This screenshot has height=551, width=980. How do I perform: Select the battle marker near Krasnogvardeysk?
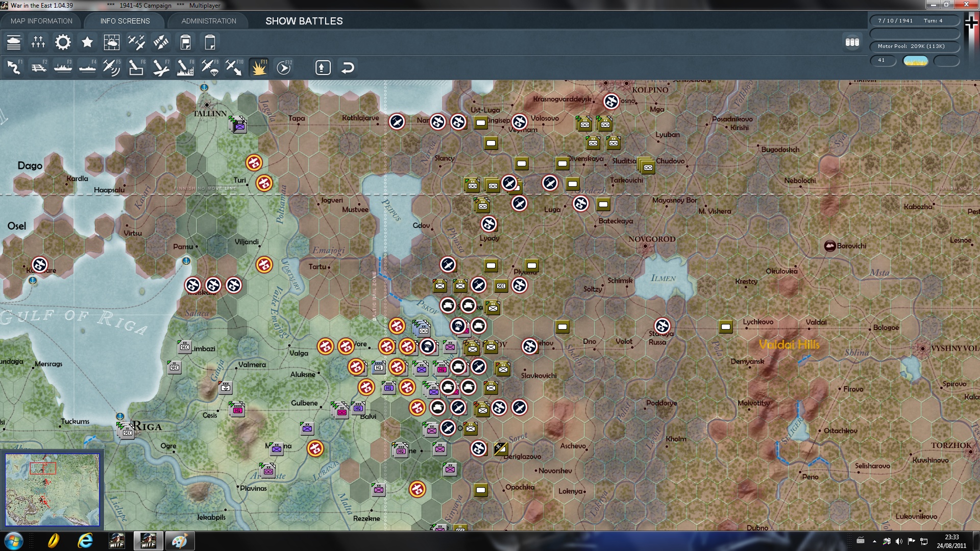coord(611,102)
